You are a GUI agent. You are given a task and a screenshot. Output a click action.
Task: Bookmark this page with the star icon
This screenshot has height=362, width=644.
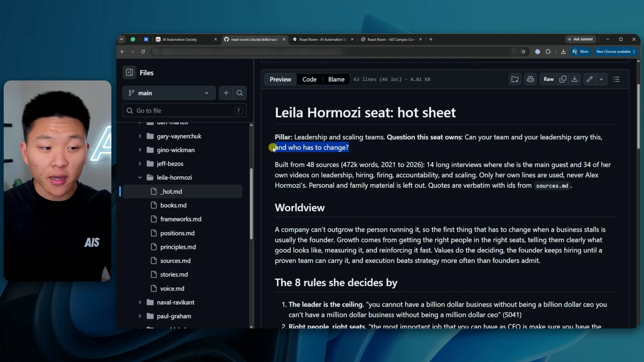tap(523, 52)
